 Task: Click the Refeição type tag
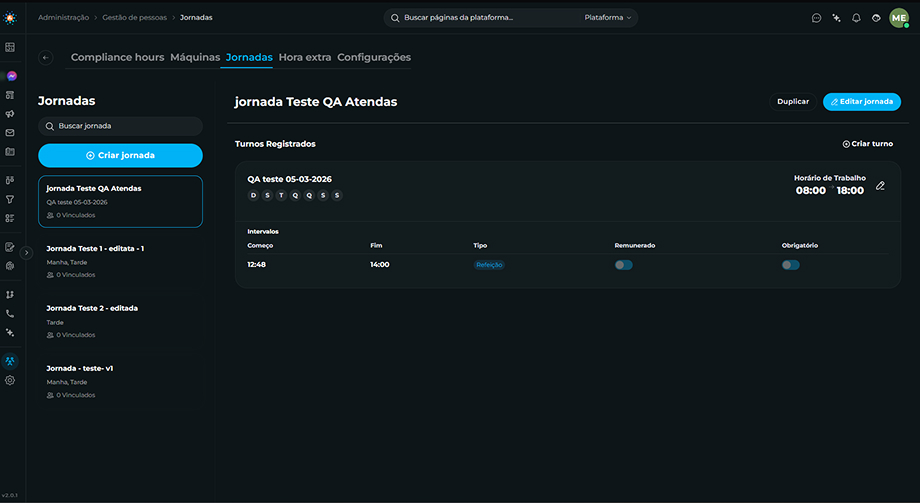(489, 265)
